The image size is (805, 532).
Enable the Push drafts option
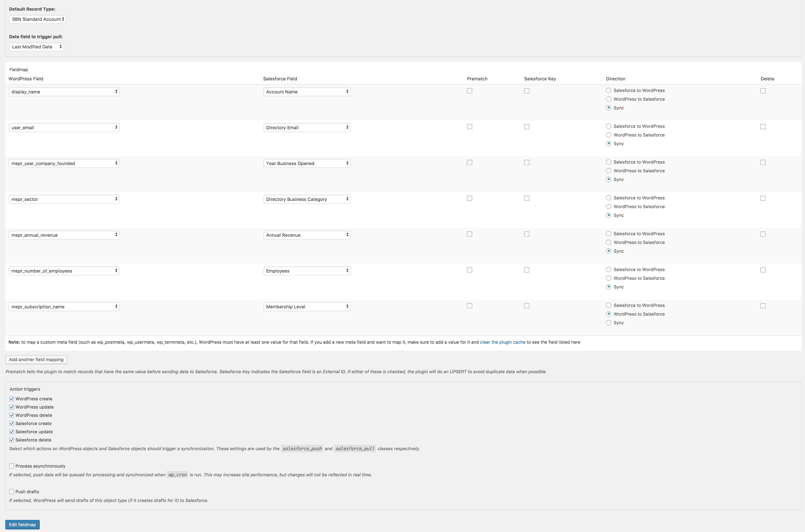click(12, 491)
